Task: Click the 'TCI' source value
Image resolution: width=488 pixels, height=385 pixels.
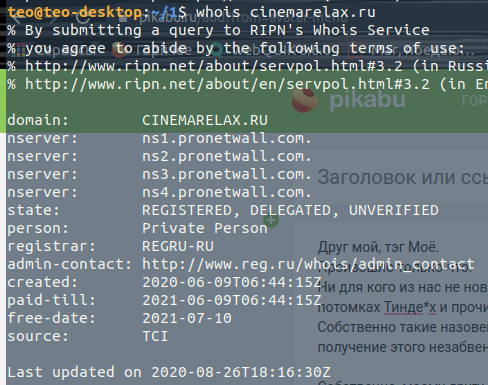Action: (x=155, y=336)
